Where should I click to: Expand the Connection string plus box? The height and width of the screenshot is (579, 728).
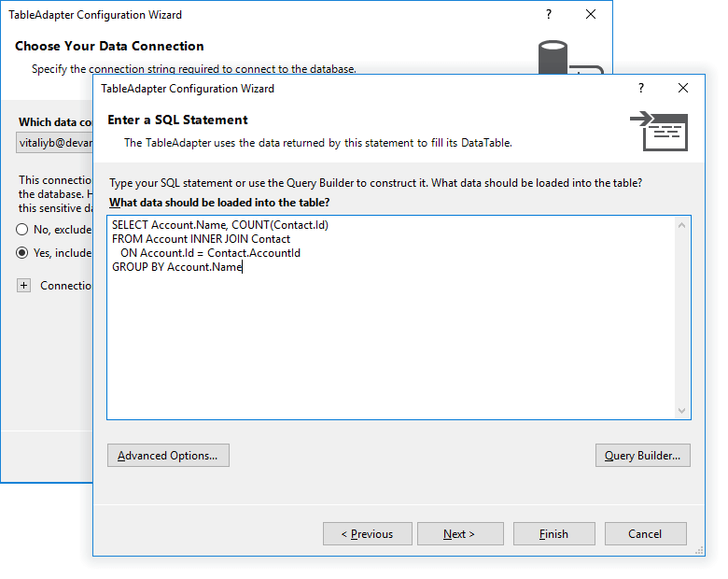(x=24, y=286)
